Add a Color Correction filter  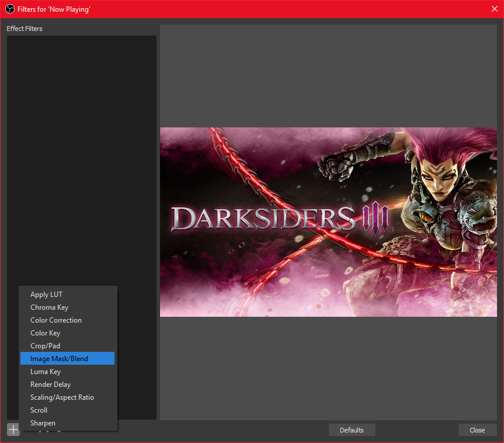click(x=67, y=320)
